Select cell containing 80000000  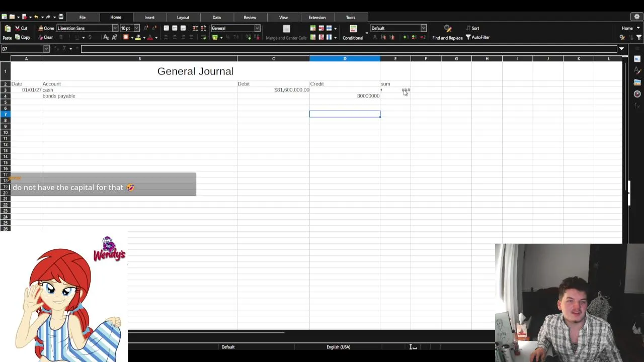tap(345, 96)
